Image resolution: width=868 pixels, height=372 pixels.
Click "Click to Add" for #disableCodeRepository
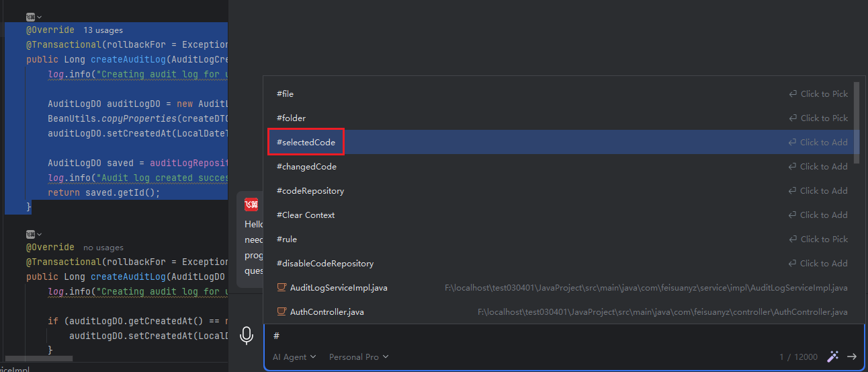818,263
